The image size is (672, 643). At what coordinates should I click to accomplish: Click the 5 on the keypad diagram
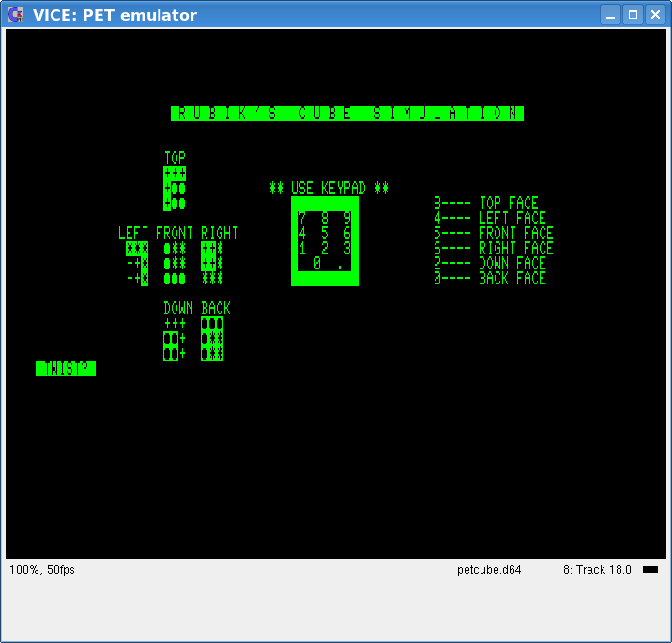325,234
